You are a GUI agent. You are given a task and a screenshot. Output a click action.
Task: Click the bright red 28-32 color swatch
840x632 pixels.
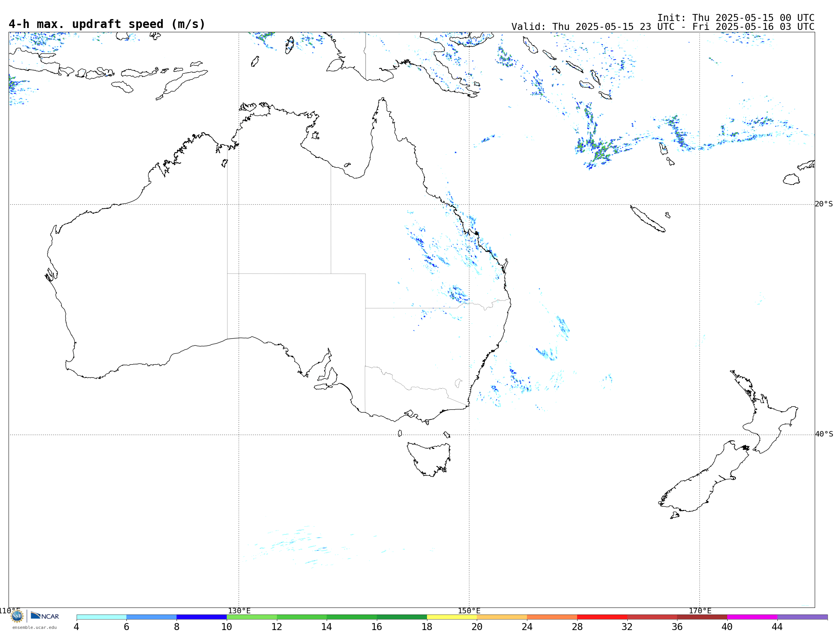tap(602, 617)
